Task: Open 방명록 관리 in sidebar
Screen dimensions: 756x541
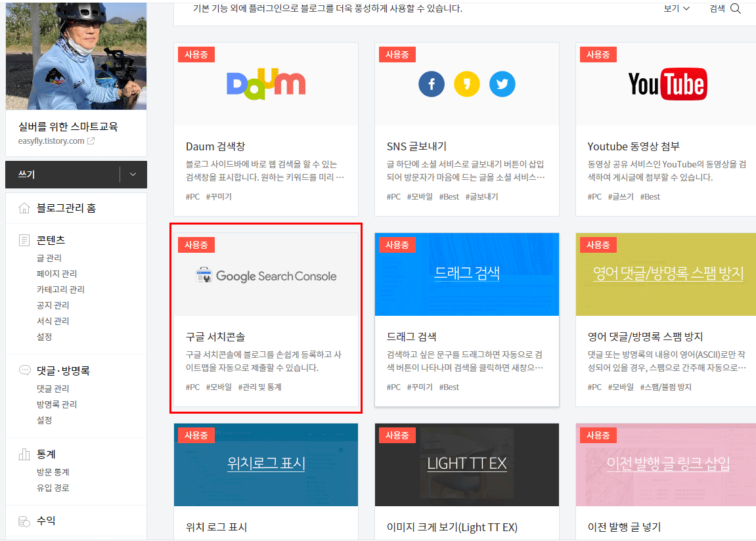Action: coord(57,404)
